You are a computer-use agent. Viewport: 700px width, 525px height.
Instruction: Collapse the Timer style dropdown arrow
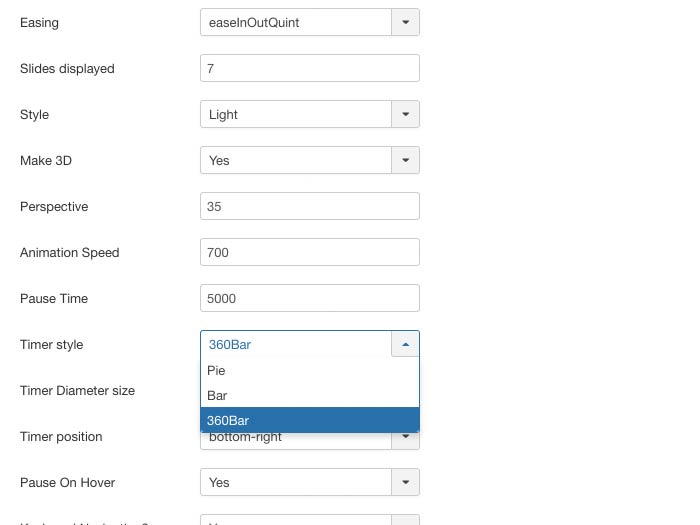tap(405, 344)
